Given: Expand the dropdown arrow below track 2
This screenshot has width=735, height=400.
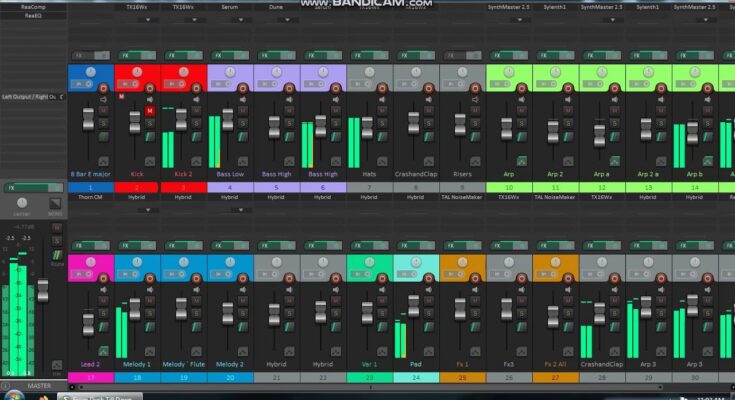Looking at the screenshot, I should [148, 210].
